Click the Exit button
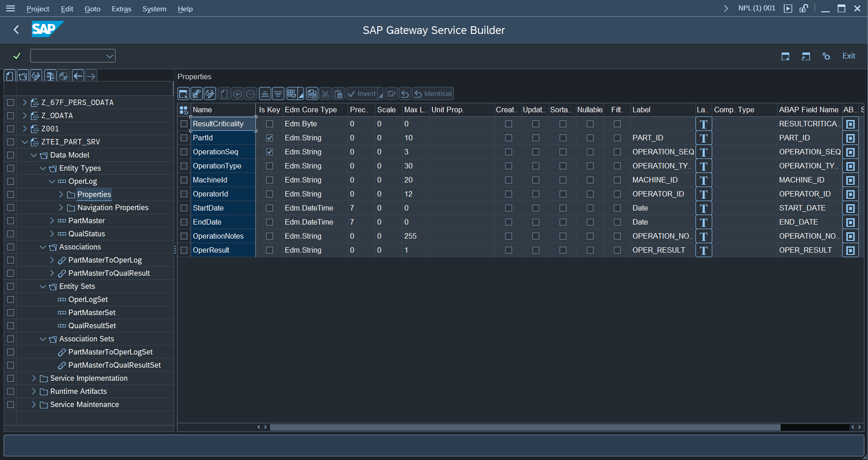Viewport: 868px width, 460px height. (x=849, y=56)
